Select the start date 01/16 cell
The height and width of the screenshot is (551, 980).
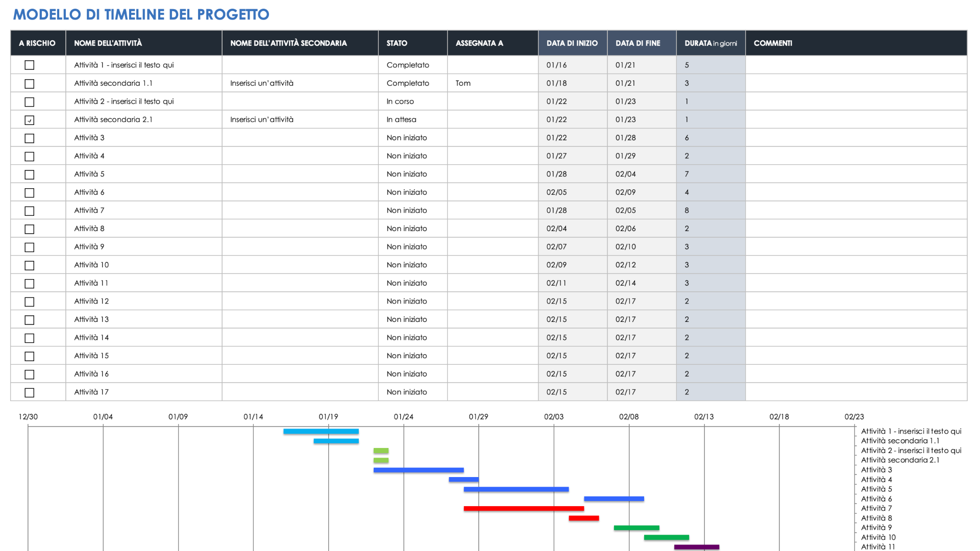573,65
